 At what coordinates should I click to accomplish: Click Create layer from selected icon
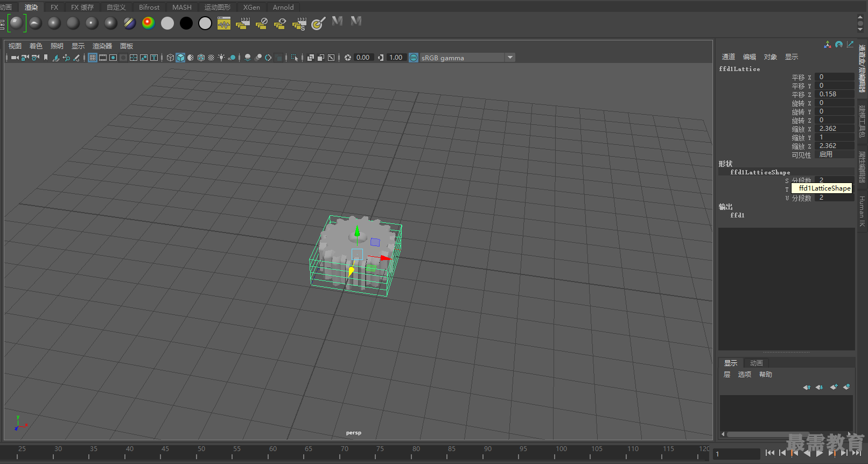point(846,387)
